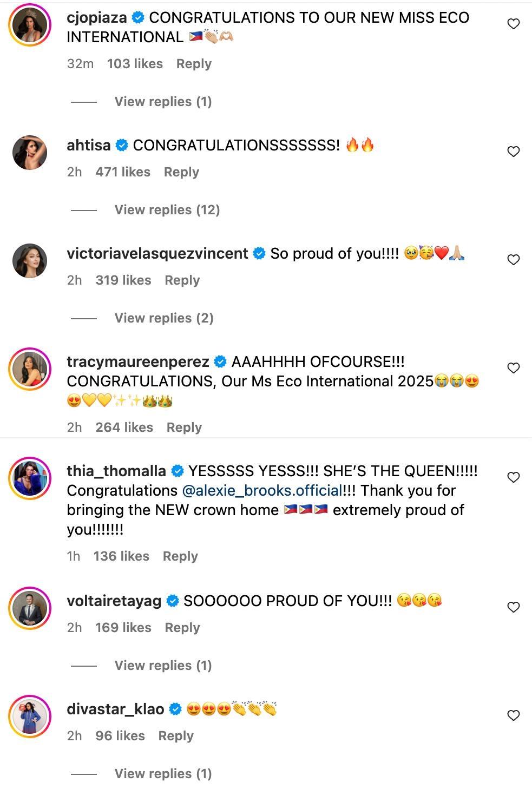The image size is (532, 789).
Task: Heart divastar_klao's emoji comment
Action: [x=513, y=715]
